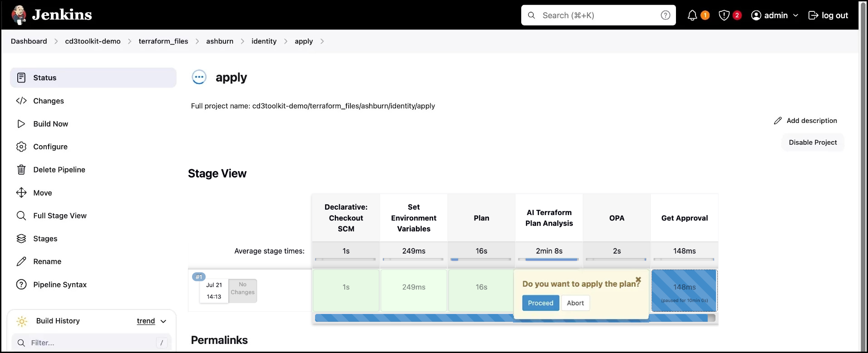The height and width of the screenshot is (353, 868).
Task: Open the admin user dropdown arrow
Action: 795,15
